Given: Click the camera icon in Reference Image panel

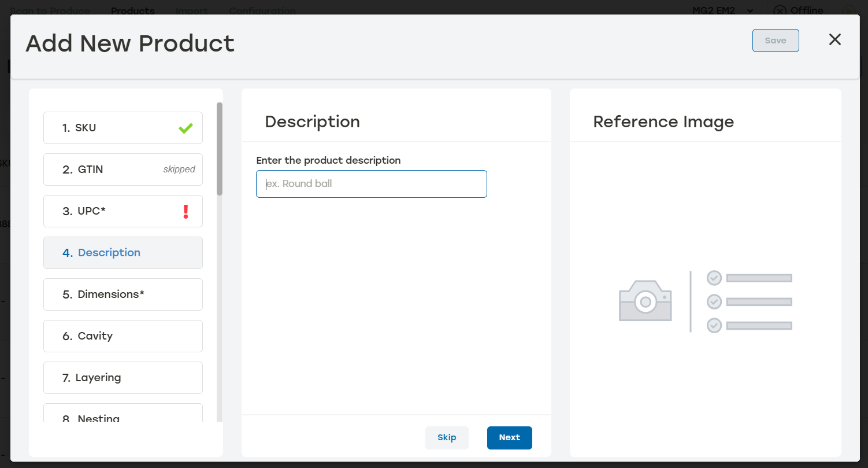Looking at the screenshot, I should (645, 301).
